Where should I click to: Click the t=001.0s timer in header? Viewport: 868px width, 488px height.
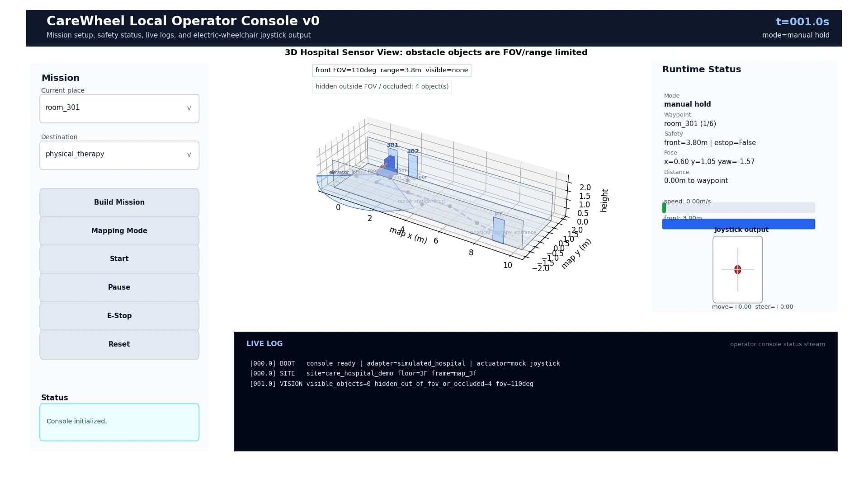click(802, 22)
